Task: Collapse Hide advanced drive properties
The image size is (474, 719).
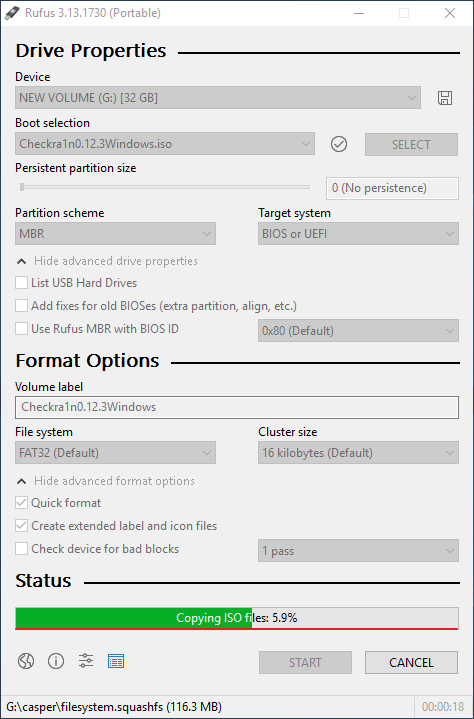Action: (107, 261)
